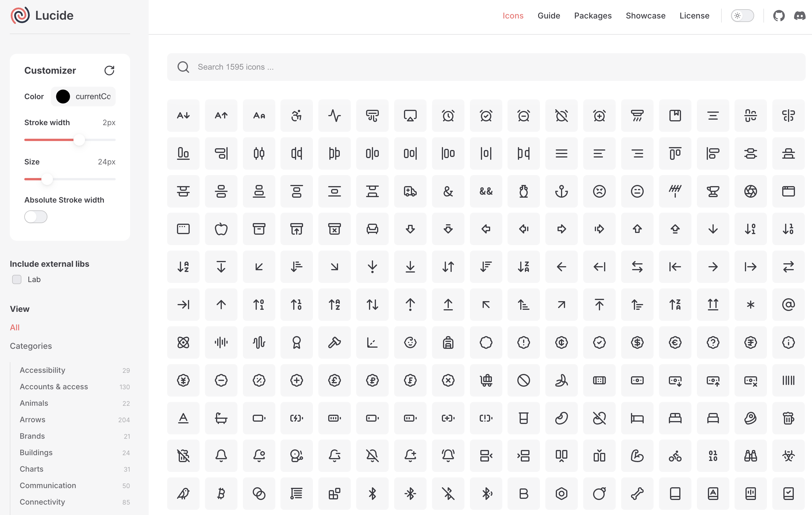The width and height of the screenshot is (812, 515).
Task: Open the Guide page
Action: (549, 16)
